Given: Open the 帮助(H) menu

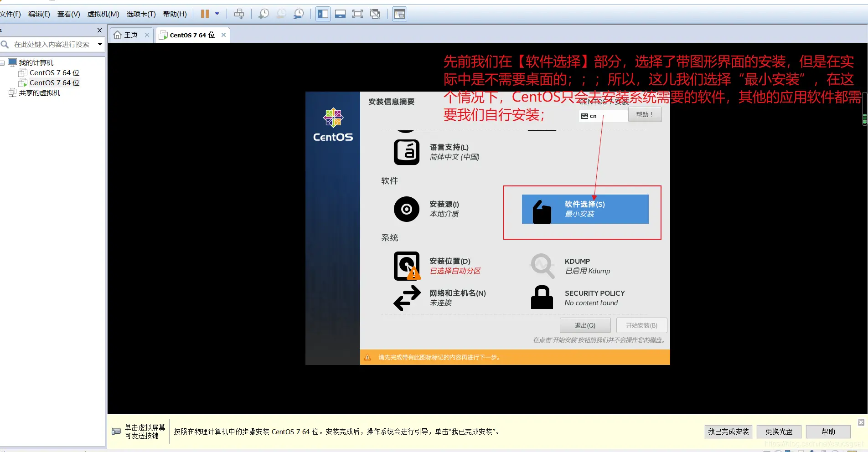Looking at the screenshot, I should [x=175, y=14].
